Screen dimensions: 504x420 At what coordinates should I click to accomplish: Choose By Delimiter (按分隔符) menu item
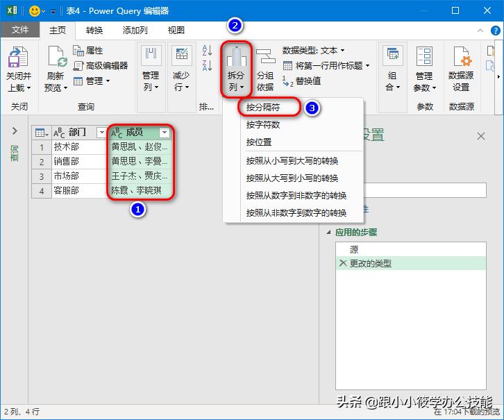coord(263,108)
